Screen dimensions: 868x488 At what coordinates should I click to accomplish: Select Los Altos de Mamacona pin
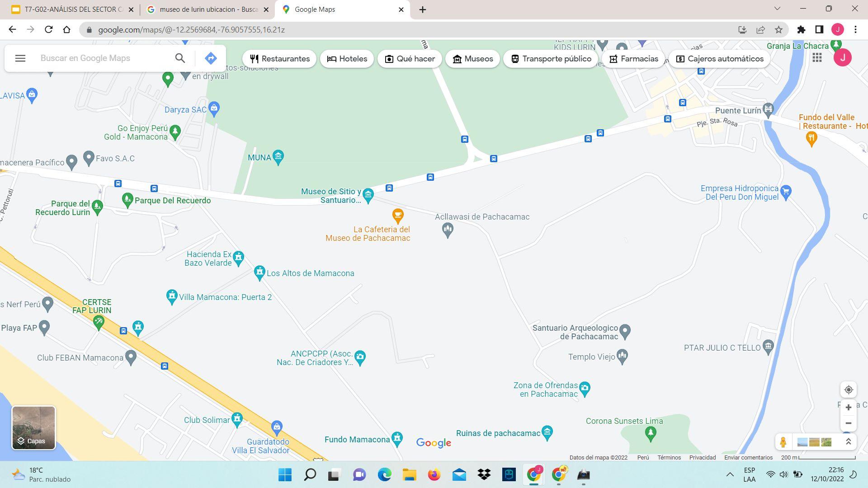click(x=259, y=273)
